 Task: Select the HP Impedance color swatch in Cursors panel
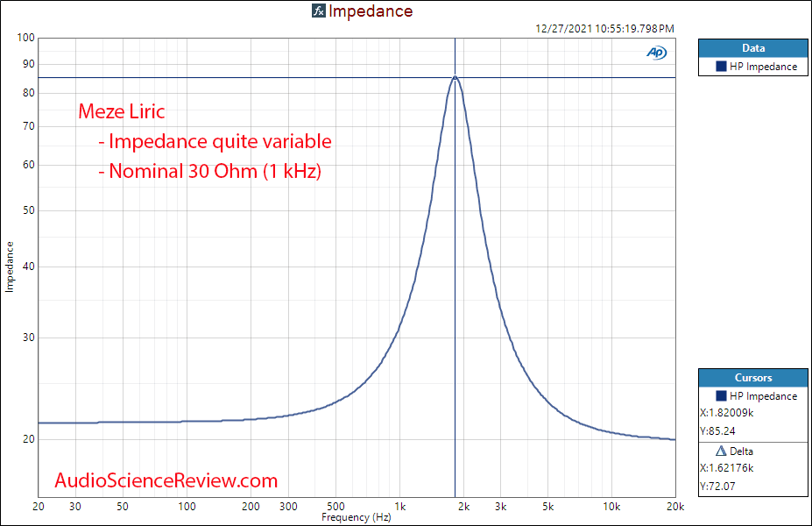[x=721, y=396]
